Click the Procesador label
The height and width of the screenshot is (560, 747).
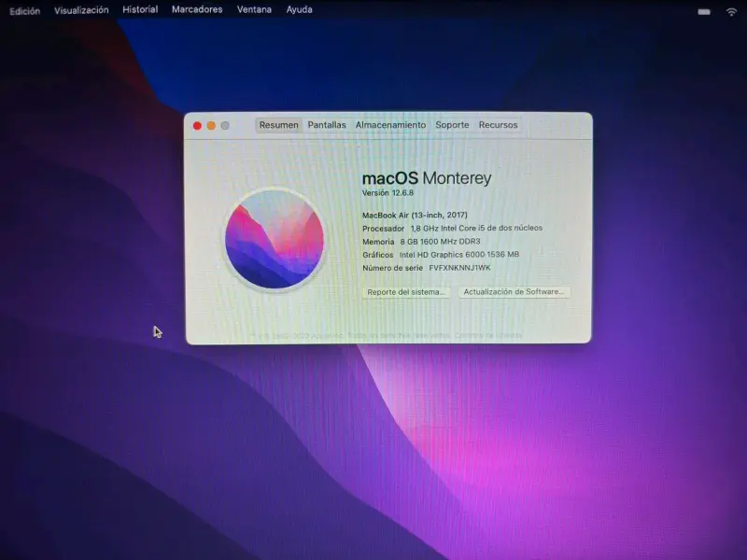pos(384,229)
